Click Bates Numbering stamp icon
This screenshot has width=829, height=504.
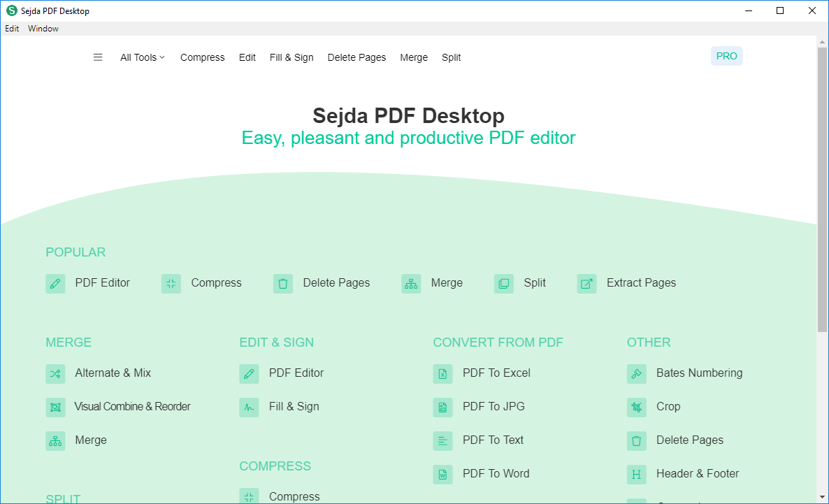click(637, 374)
